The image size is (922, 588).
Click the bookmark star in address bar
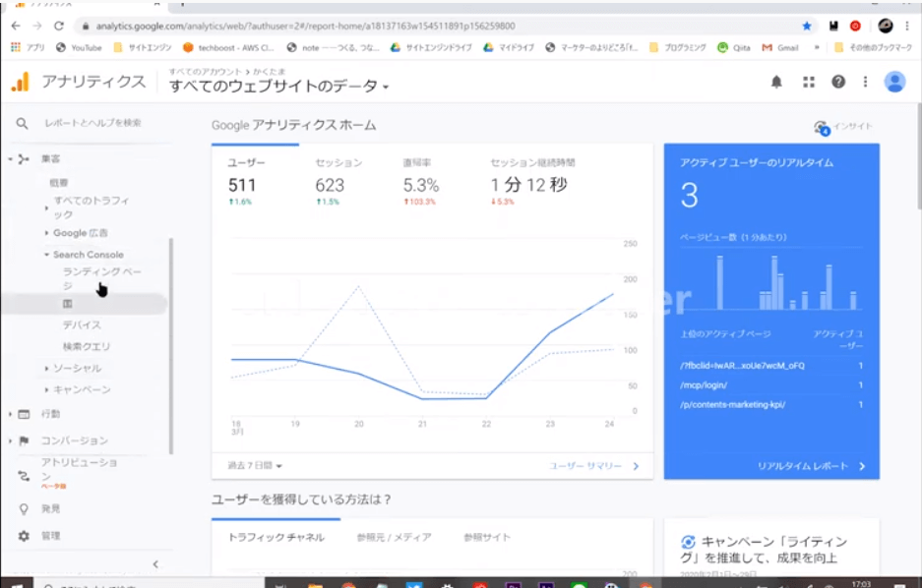pyautogui.click(x=807, y=26)
